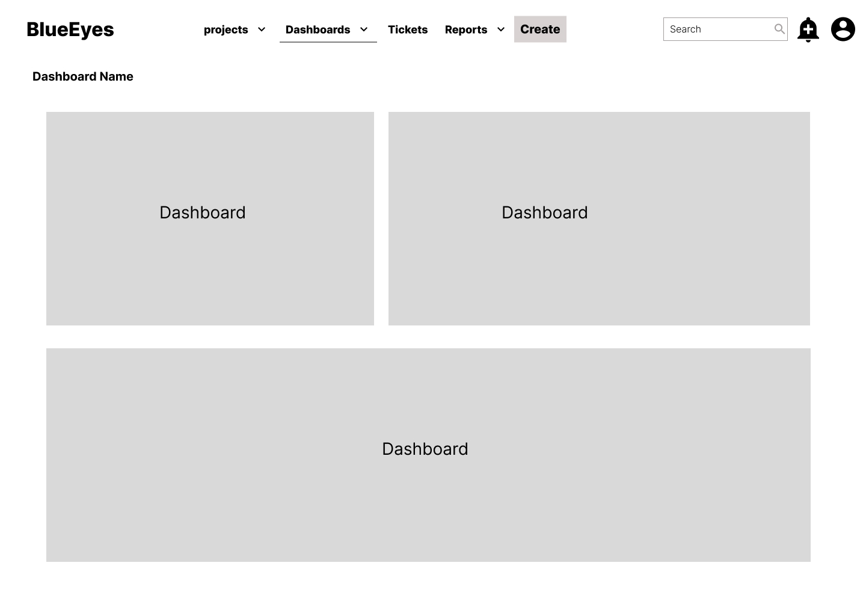Open the projects menu label
The image size is (866, 616).
click(x=226, y=29)
